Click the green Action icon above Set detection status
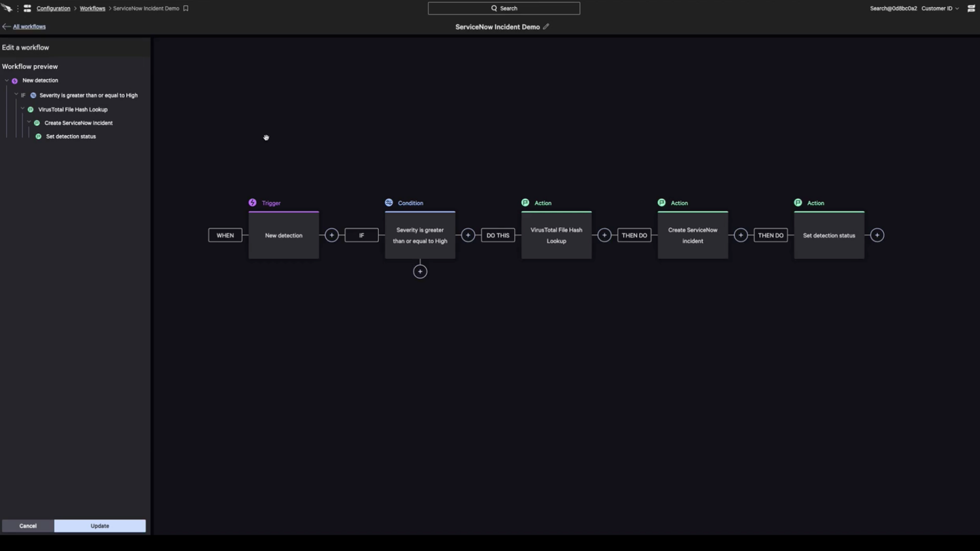Screen dimensions: 980x551 [798, 203]
